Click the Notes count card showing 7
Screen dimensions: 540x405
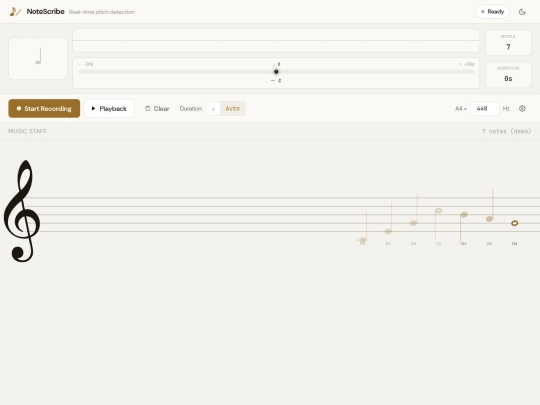[x=508, y=42]
